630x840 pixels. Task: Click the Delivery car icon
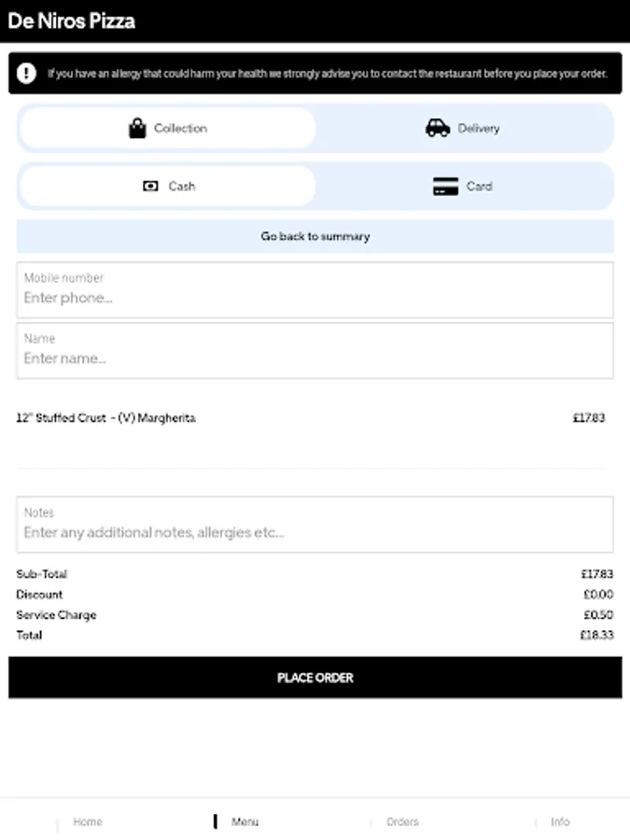point(438,128)
